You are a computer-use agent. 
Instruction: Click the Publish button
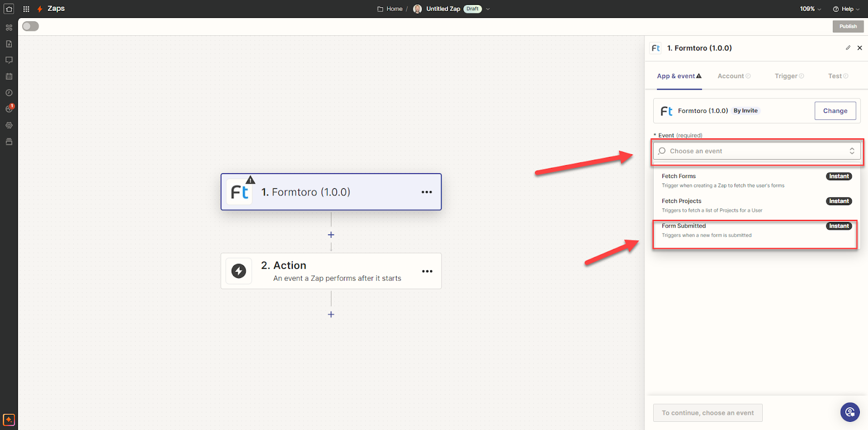pyautogui.click(x=848, y=26)
